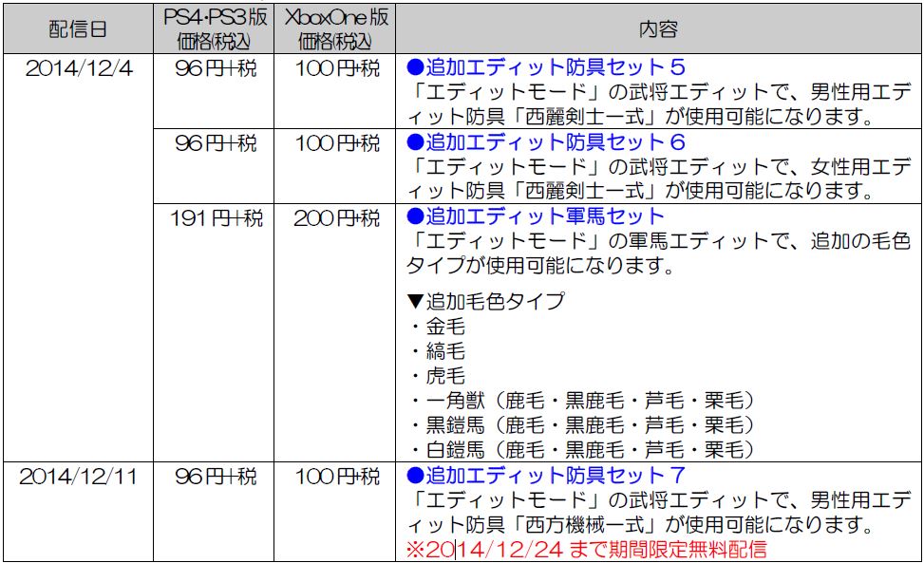Click the 虎毛 list item

(444, 376)
